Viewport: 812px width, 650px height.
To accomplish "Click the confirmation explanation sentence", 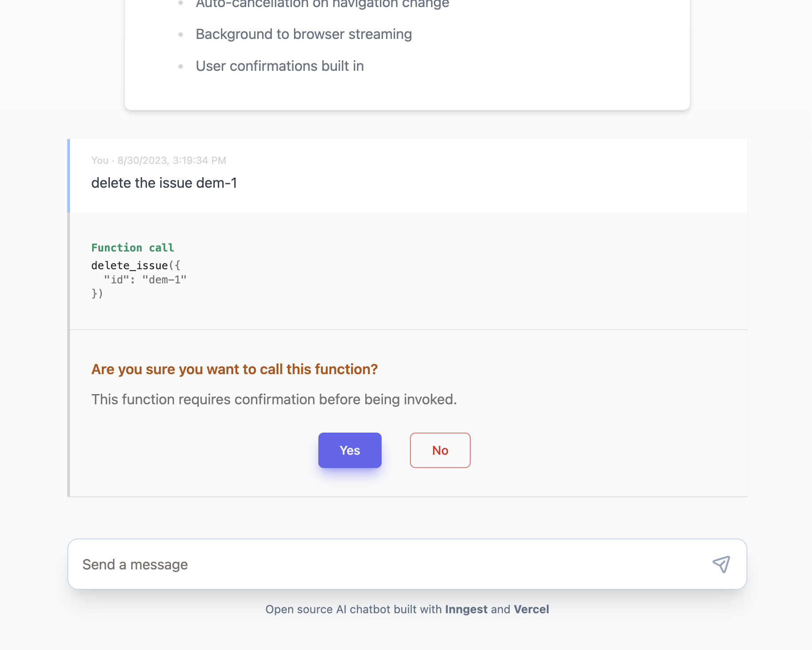I will 274,399.
